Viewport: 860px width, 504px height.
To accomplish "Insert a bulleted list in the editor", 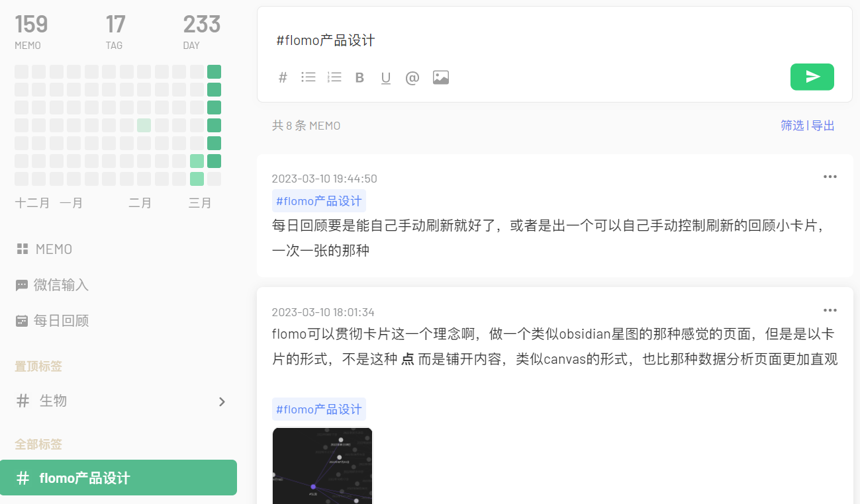I will (x=308, y=77).
